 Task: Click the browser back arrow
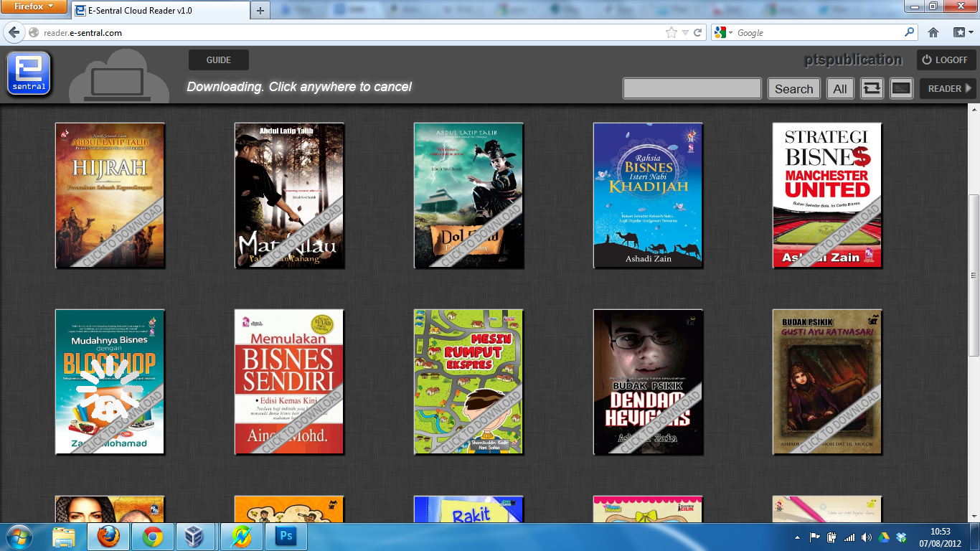pos(14,32)
